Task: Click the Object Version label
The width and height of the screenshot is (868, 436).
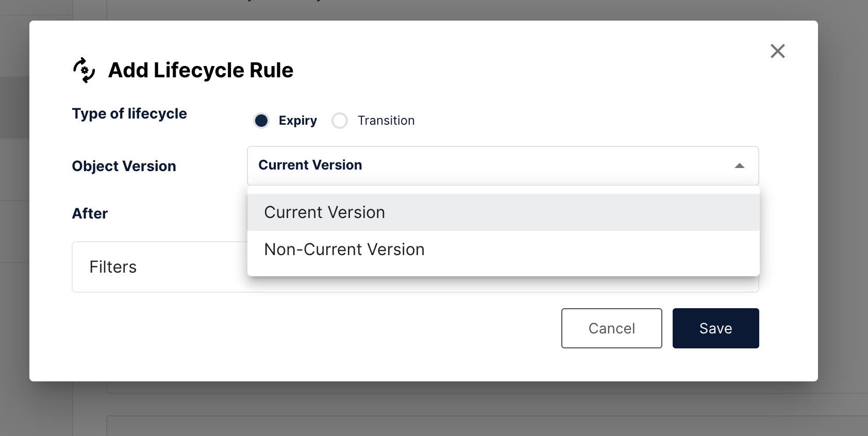Action: pyautogui.click(x=124, y=166)
